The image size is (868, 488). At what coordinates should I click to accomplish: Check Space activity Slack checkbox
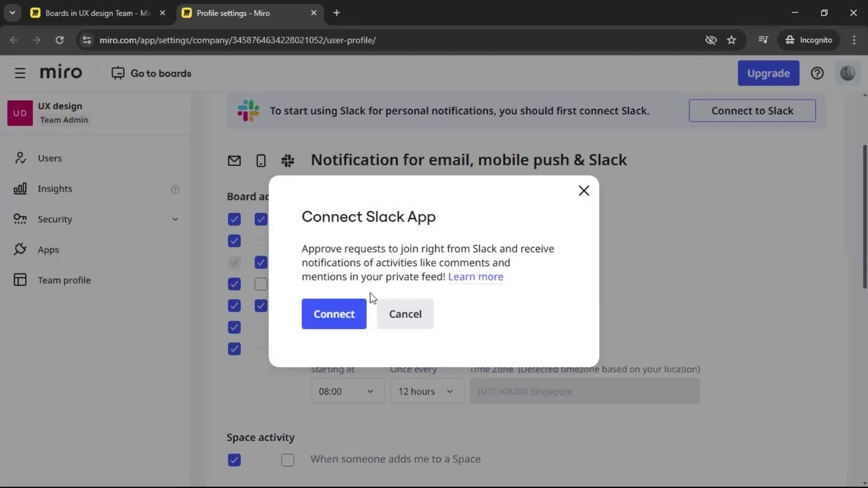[x=288, y=460]
